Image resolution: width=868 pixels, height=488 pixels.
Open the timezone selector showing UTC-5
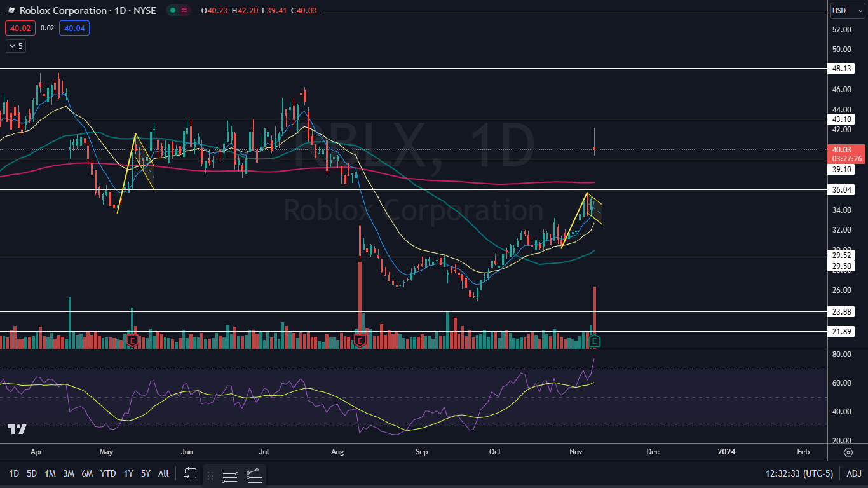[799, 473]
